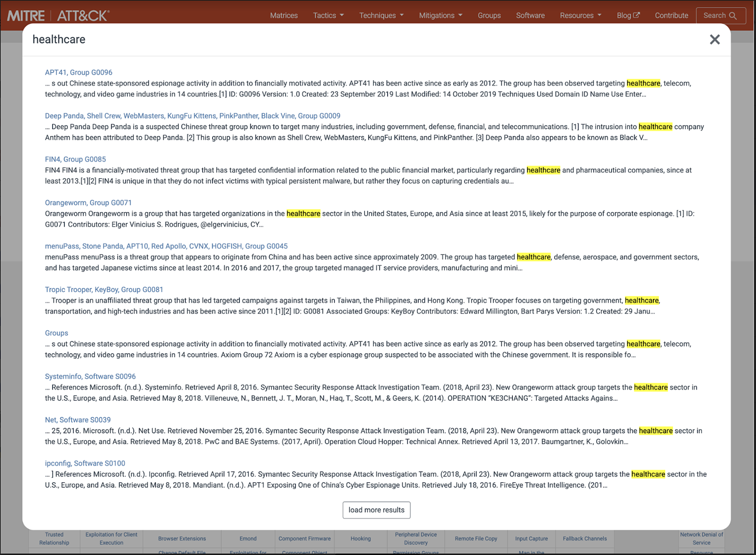Expand the Techniques dropdown menu
This screenshot has width=756, height=555.
[x=381, y=16]
